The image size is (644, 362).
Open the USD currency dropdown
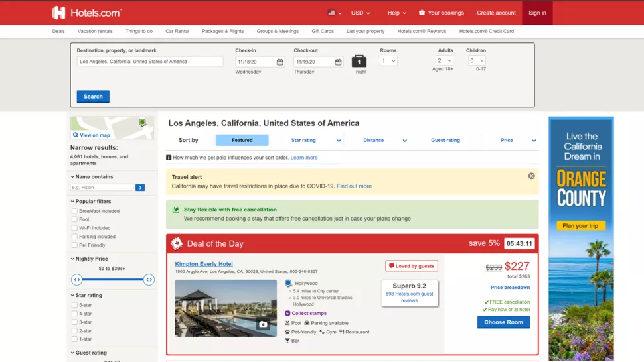point(361,13)
